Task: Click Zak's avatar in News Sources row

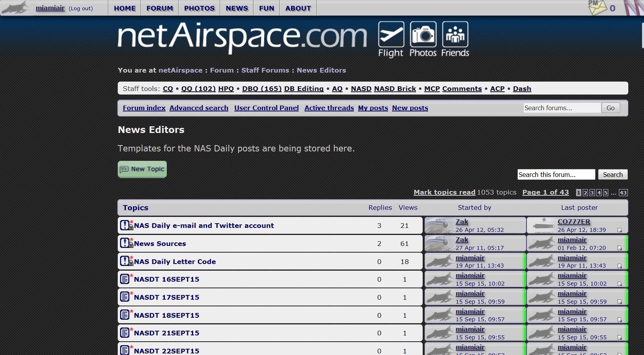Action: [440, 244]
